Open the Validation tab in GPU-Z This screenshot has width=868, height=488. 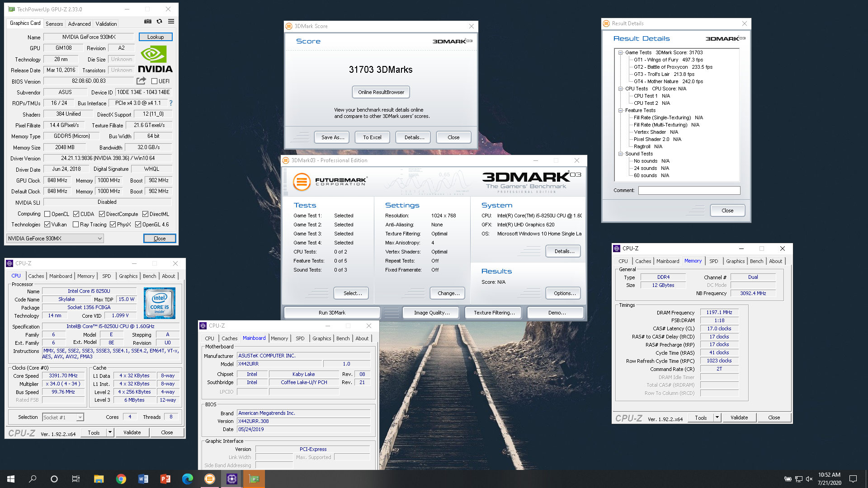click(106, 24)
